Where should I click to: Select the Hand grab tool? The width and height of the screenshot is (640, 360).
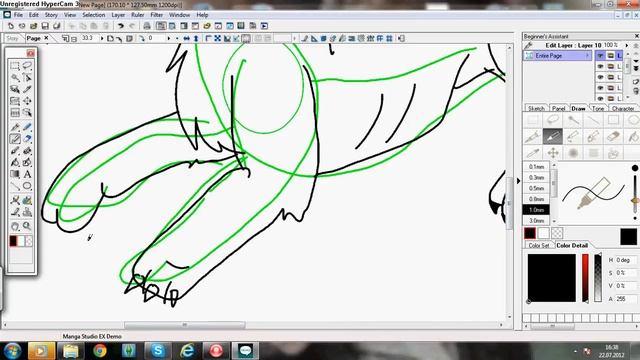tap(15, 226)
